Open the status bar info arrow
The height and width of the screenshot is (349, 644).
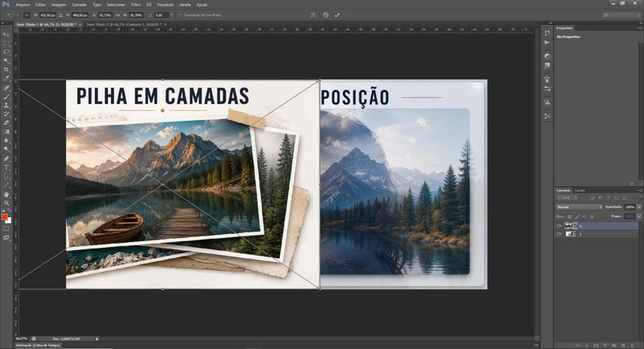click(97, 339)
